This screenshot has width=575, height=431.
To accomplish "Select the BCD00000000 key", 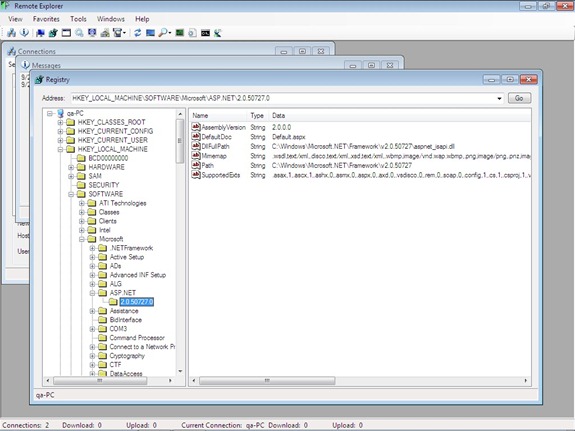I will [x=108, y=158].
